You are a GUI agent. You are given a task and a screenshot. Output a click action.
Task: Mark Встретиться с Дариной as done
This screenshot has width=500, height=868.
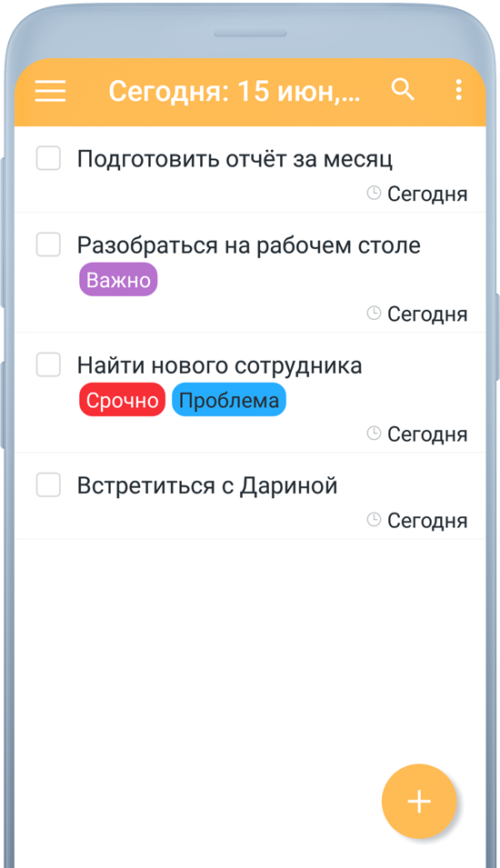coord(48,485)
